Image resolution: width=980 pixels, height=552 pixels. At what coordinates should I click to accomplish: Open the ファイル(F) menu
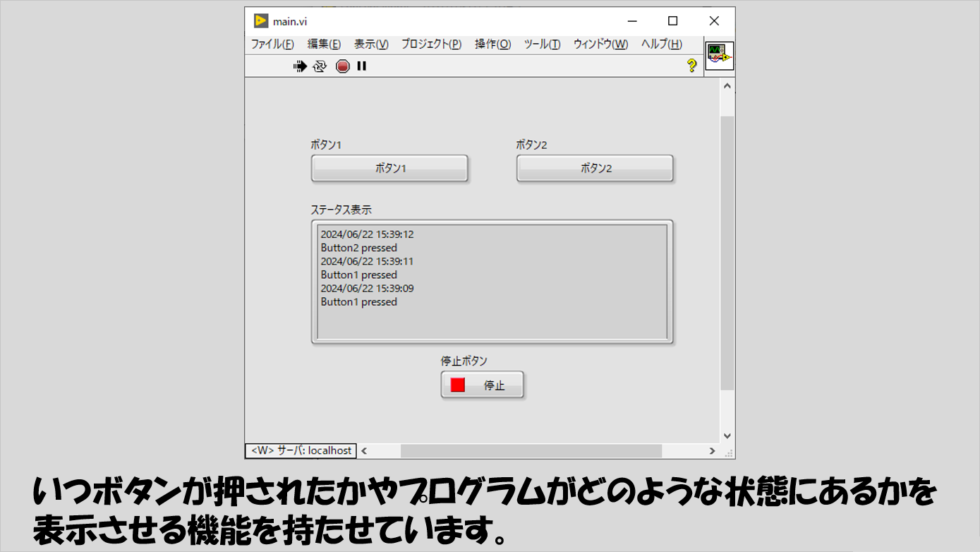[272, 44]
